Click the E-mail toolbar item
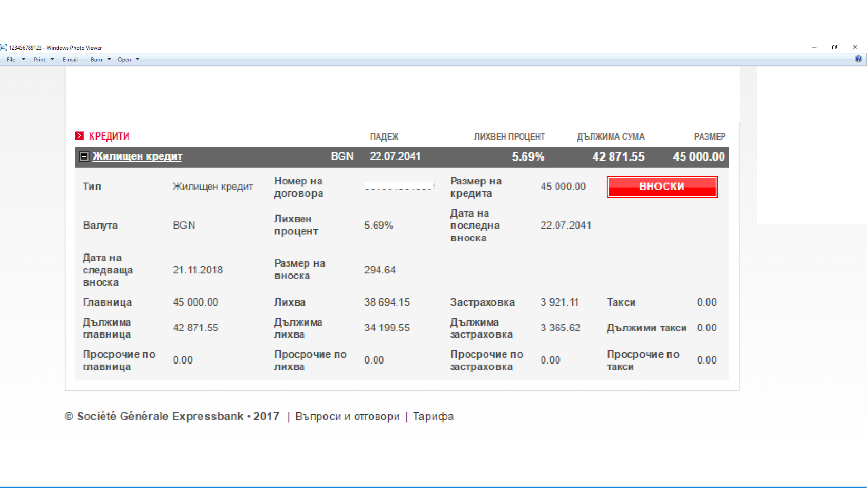Screen dimensions: 868x488 pyautogui.click(x=70, y=60)
